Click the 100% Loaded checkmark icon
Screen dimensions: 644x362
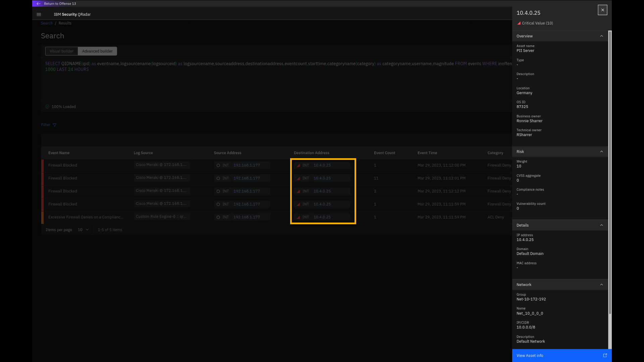[x=47, y=107]
